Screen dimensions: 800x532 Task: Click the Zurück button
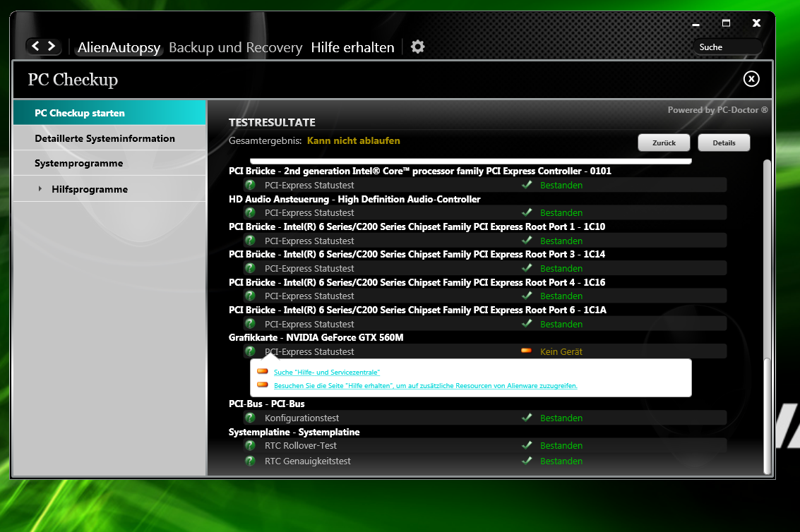tap(664, 143)
